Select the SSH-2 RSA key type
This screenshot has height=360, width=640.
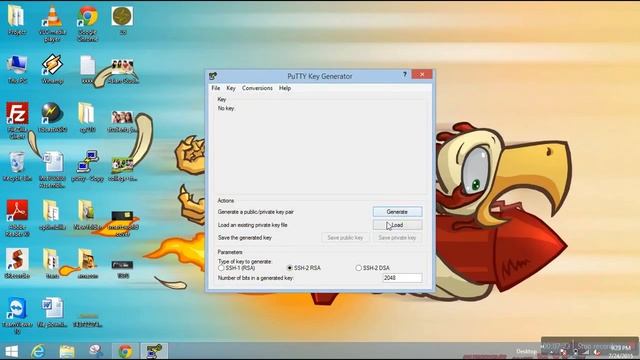click(304, 268)
